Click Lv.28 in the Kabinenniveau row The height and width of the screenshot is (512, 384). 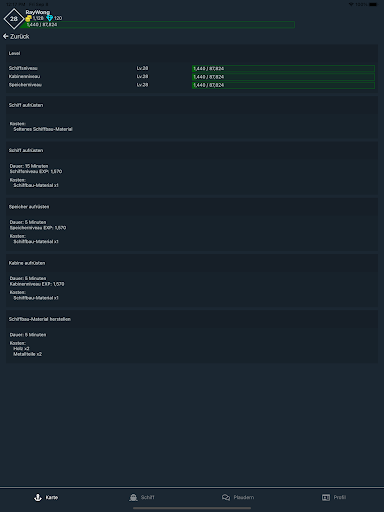tap(142, 77)
